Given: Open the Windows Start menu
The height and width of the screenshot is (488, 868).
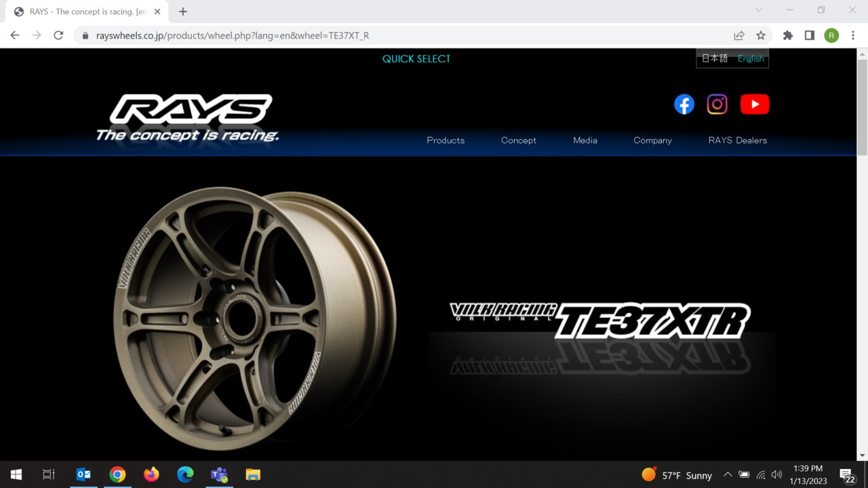Looking at the screenshot, I should tap(16, 474).
